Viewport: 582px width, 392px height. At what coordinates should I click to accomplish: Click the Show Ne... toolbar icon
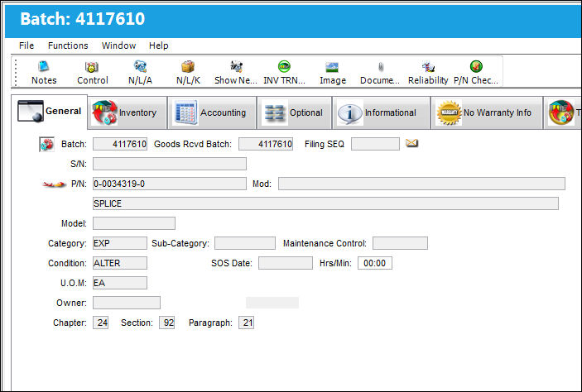tap(236, 72)
